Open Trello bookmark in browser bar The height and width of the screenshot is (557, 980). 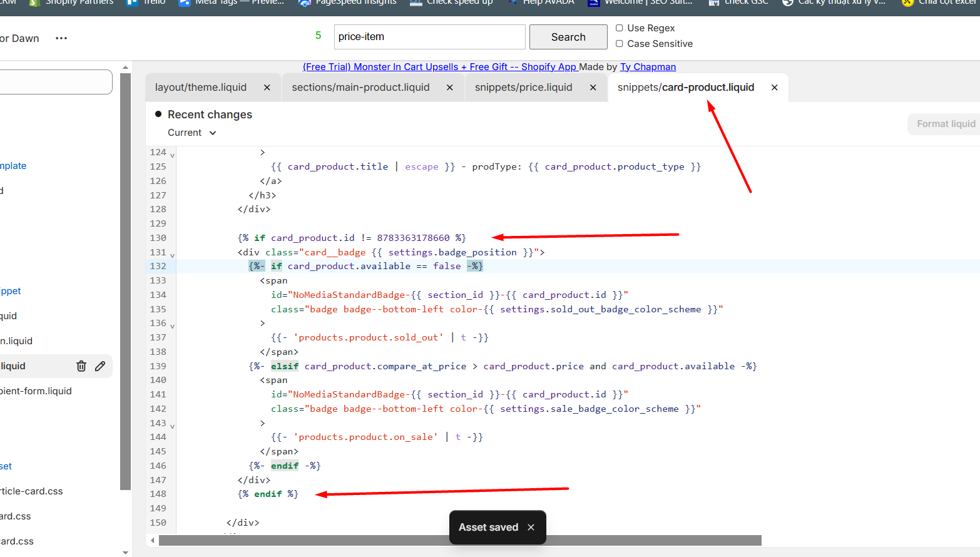pos(146,3)
